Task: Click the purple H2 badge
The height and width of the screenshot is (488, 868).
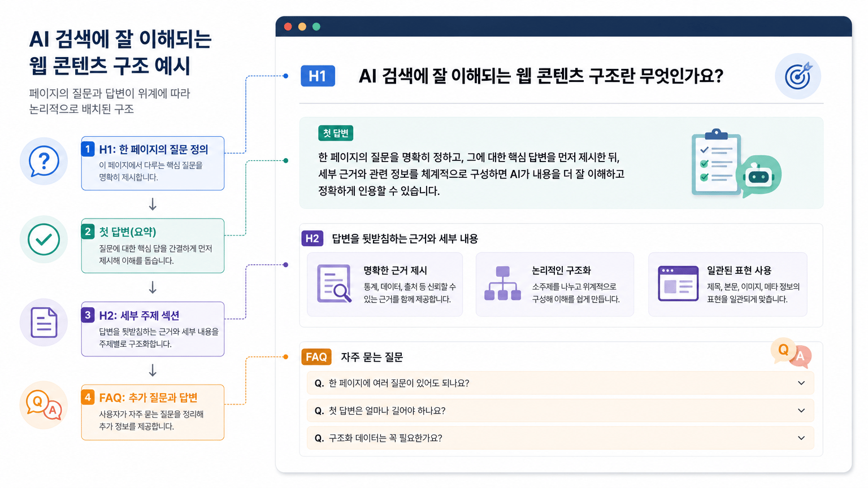Action: (x=313, y=238)
